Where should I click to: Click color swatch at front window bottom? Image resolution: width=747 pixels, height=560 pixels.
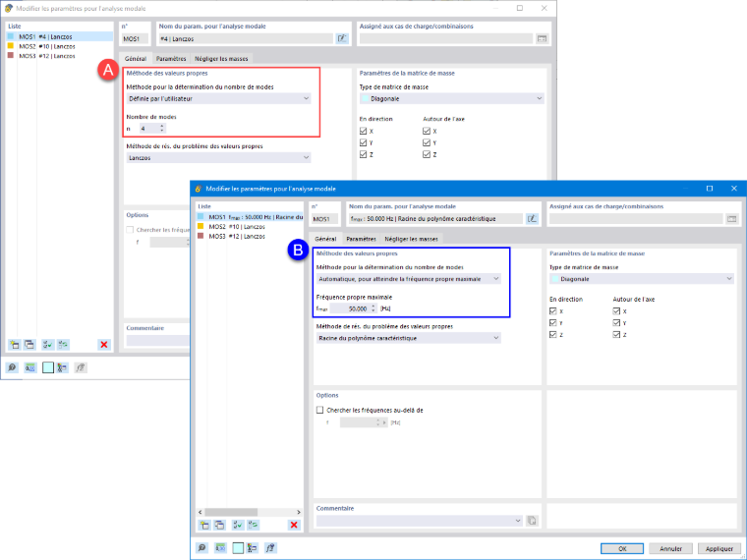pyautogui.click(x=238, y=547)
